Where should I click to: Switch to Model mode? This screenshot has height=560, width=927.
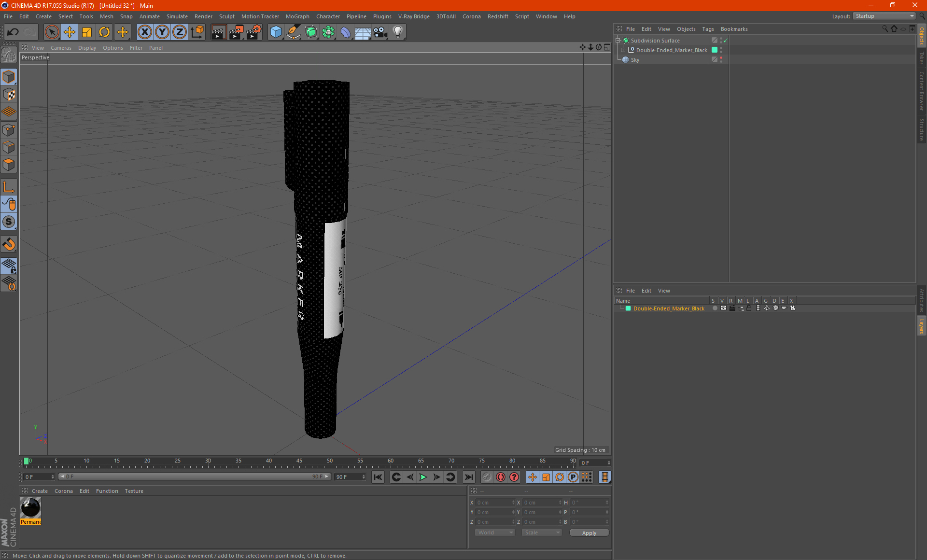point(9,77)
